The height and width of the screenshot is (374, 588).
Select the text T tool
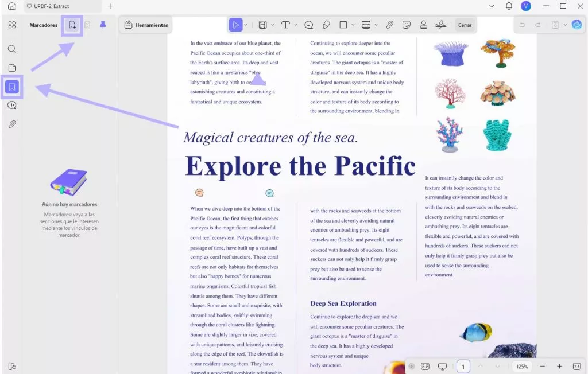click(286, 25)
